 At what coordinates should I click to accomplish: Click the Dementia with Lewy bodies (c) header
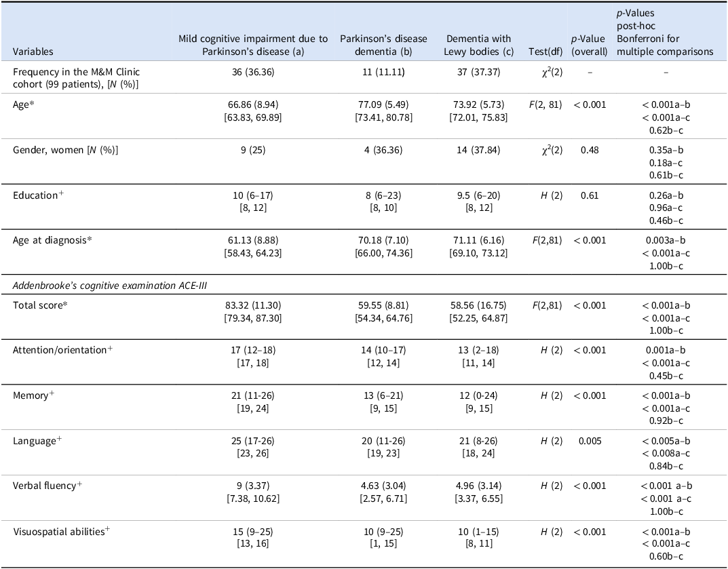click(x=479, y=45)
